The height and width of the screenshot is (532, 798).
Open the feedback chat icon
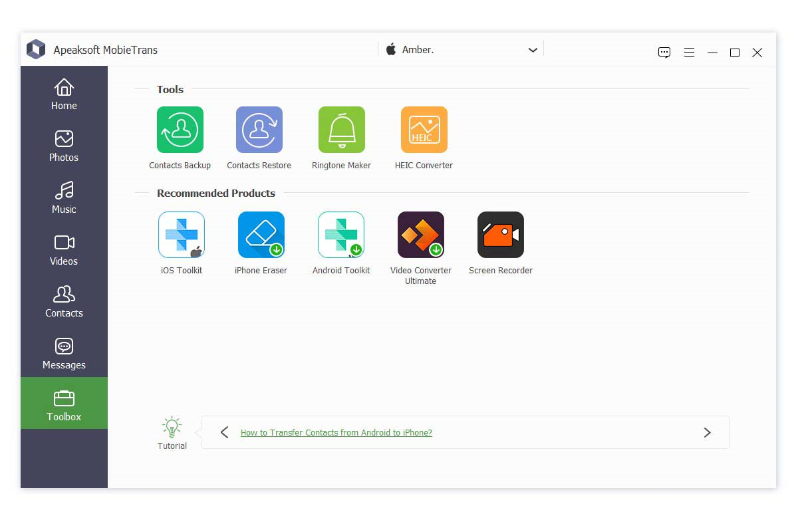pyautogui.click(x=664, y=53)
